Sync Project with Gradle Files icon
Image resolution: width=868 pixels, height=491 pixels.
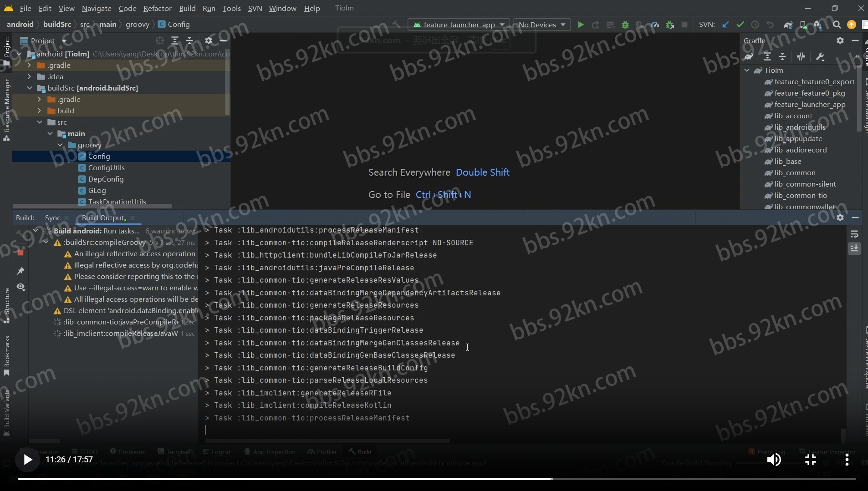coord(788,25)
